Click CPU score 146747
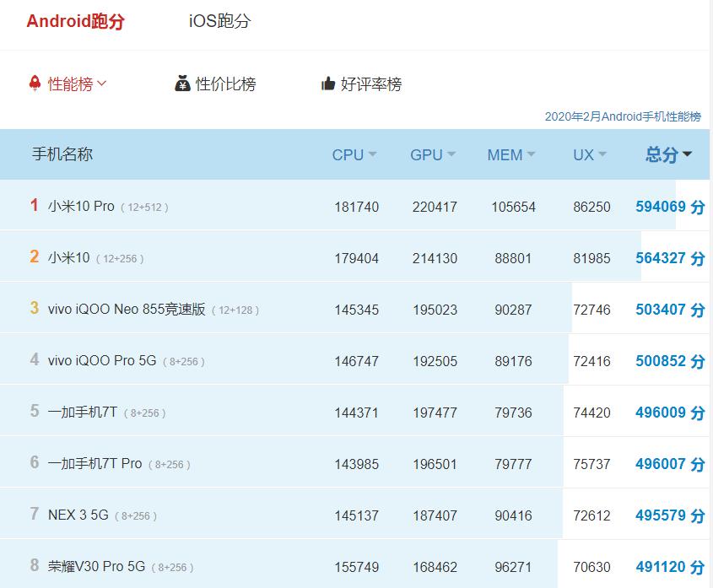This screenshot has width=713, height=588. click(x=356, y=361)
